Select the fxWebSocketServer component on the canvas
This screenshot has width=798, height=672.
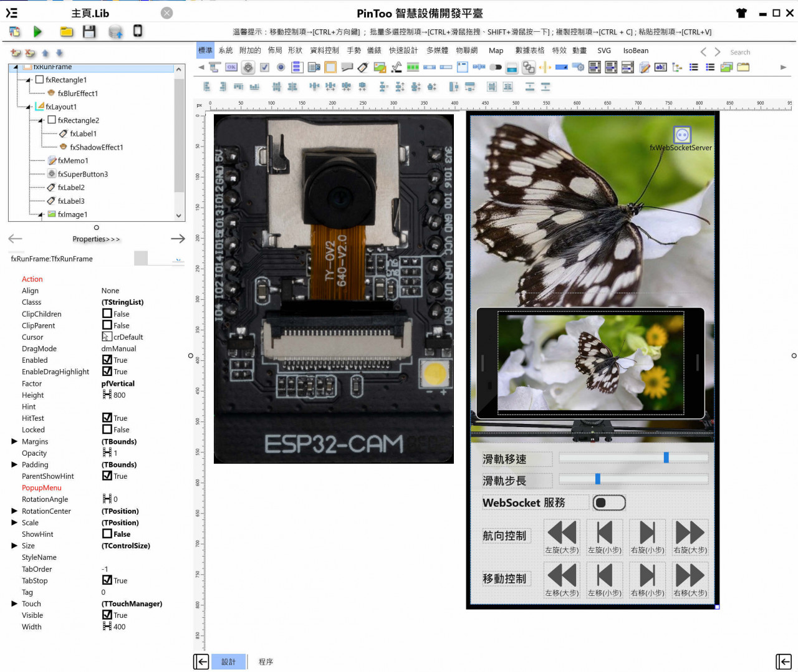[682, 135]
